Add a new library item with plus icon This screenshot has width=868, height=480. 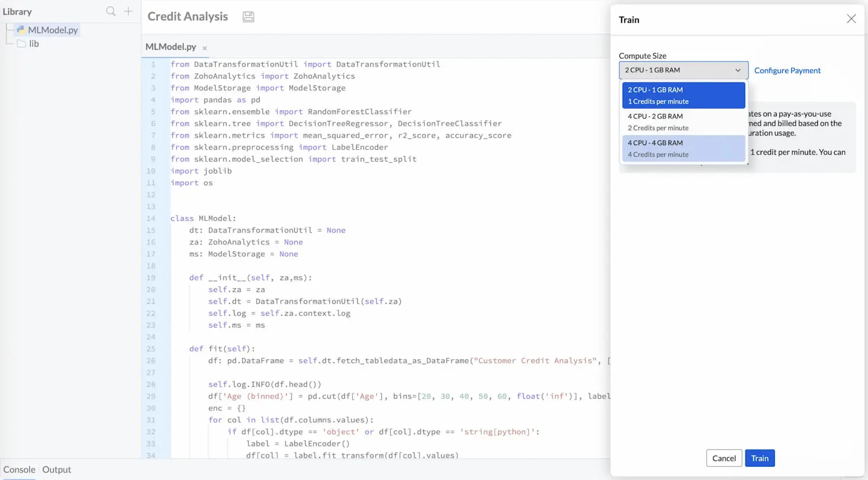tap(128, 11)
